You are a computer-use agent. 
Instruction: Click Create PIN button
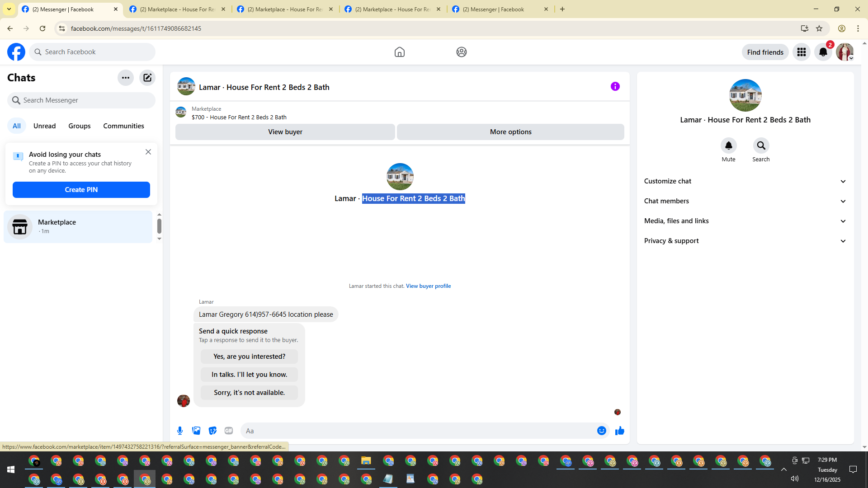pos(81,190)
